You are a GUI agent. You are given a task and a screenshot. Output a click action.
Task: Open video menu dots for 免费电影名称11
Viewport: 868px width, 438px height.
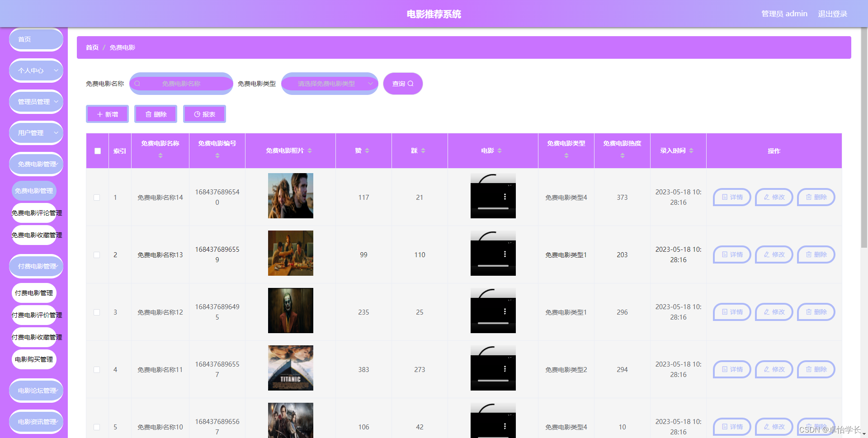click(505, 369)
